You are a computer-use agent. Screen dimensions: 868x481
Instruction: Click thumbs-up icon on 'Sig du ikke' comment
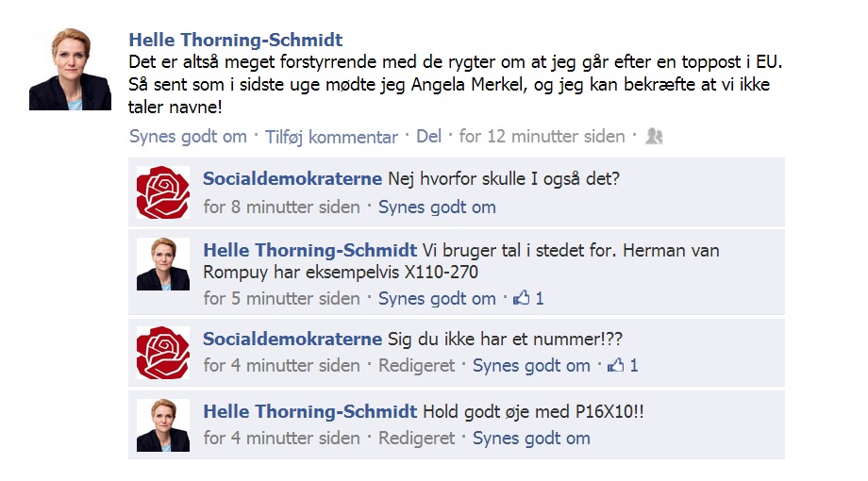tap(615, 365)
